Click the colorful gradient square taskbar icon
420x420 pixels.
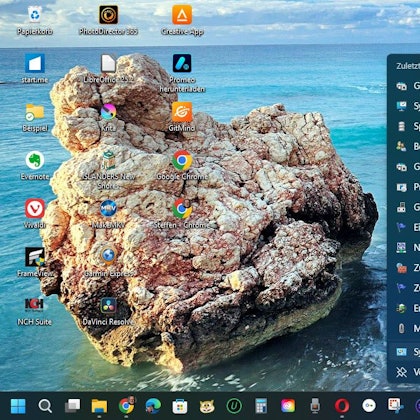(x=288, y=406)
